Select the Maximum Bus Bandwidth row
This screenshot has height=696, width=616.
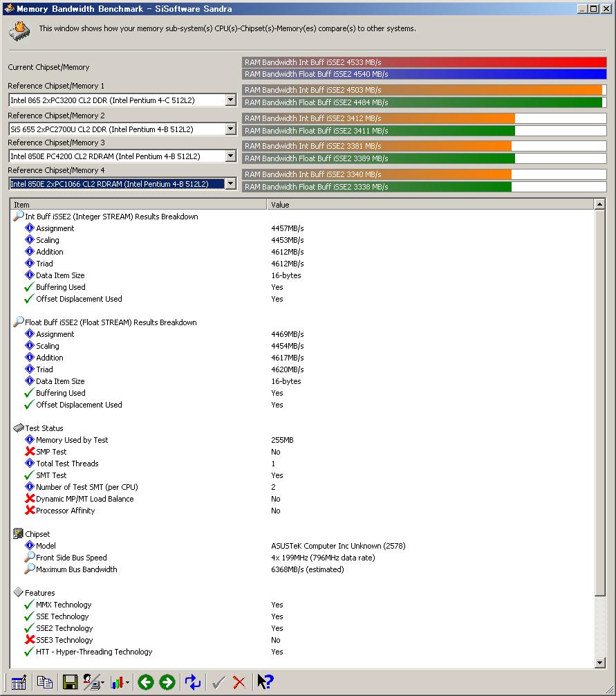click(x=301, y=569)
